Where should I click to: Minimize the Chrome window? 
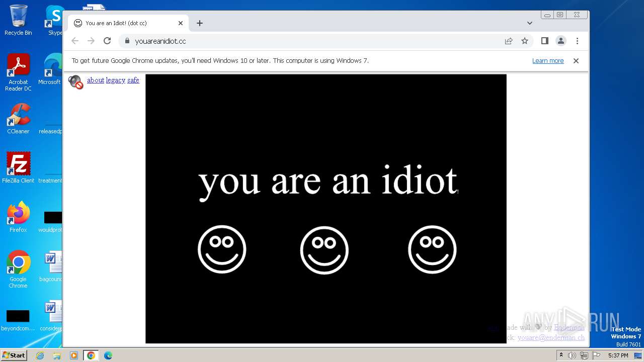pos(547,15)
